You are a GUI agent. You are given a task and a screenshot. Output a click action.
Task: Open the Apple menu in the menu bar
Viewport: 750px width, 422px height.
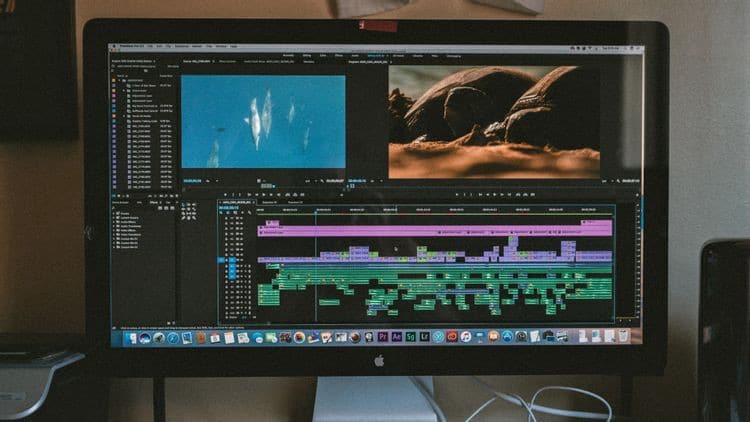pos(114,46)
